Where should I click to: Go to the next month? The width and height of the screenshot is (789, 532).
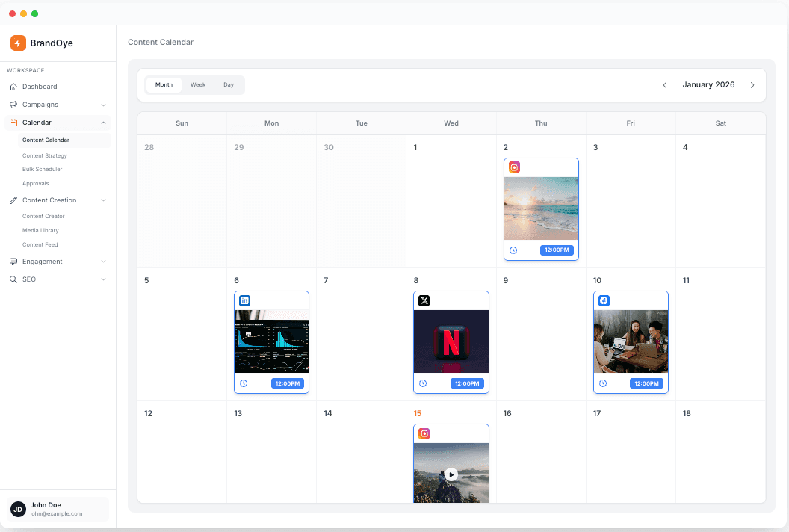(x=752, y=84)
